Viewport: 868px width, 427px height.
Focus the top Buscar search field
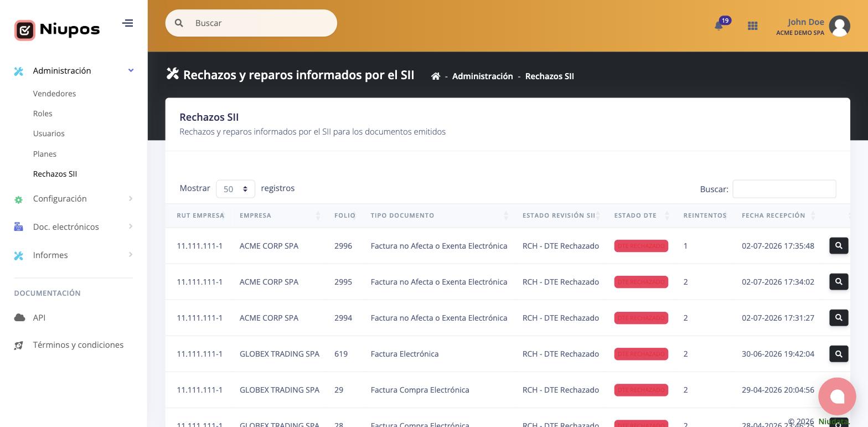click(x=251, y=23)
